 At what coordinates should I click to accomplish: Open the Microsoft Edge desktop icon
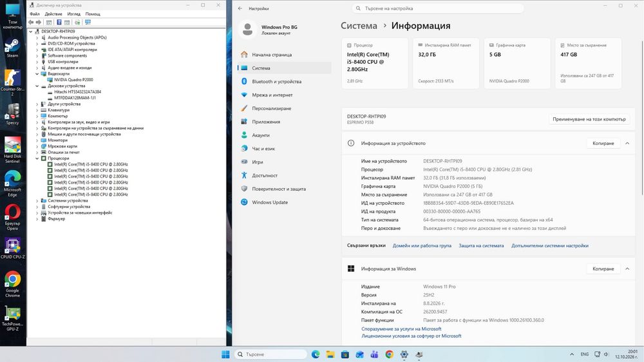(12, 184)
